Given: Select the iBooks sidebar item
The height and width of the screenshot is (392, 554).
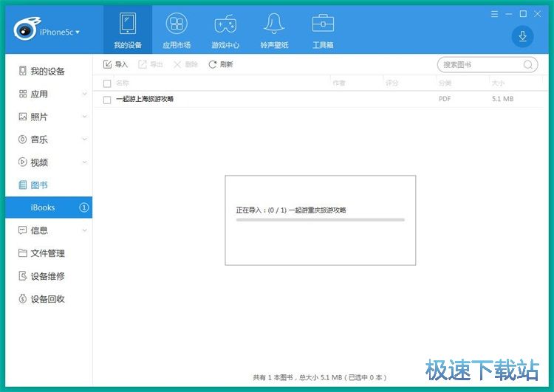Looking at the screenshot, I should click(49, 207).
